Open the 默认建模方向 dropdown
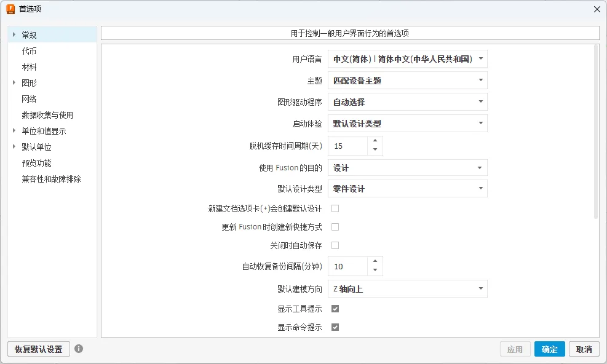Image resolution: width=607 pixels, height=364 pixels. click(408, 289)
